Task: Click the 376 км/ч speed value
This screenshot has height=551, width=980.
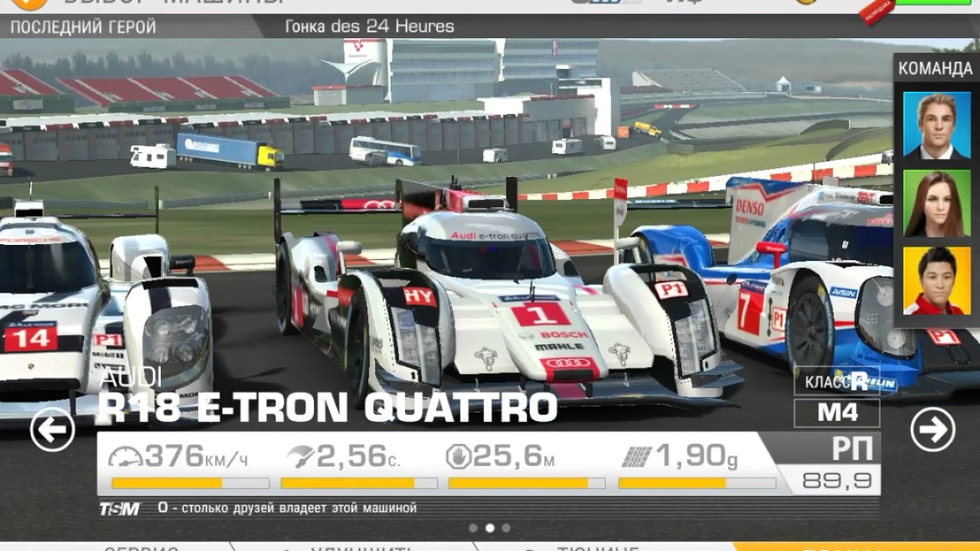Action: pos(196,457)
